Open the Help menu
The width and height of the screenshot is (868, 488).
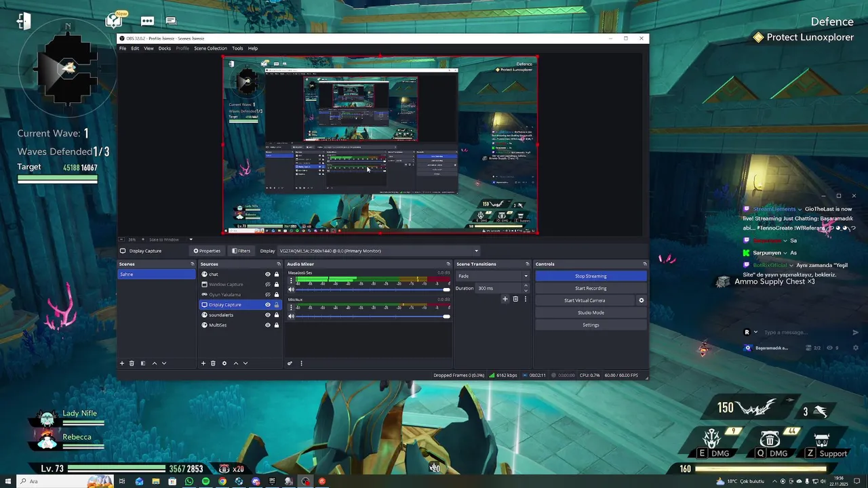253,48
